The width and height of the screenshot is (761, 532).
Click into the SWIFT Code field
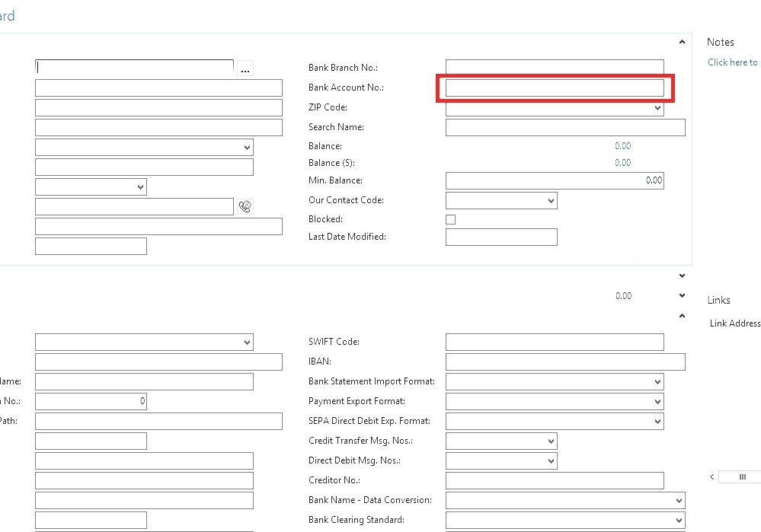coord(555,342)
